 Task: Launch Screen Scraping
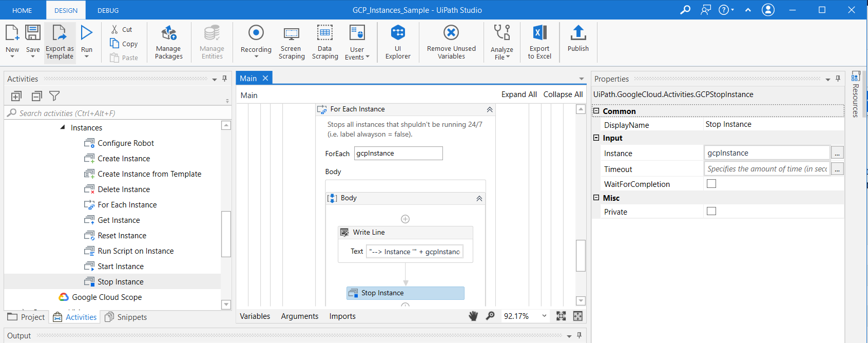pyautogui.click(x=292, y=42)
